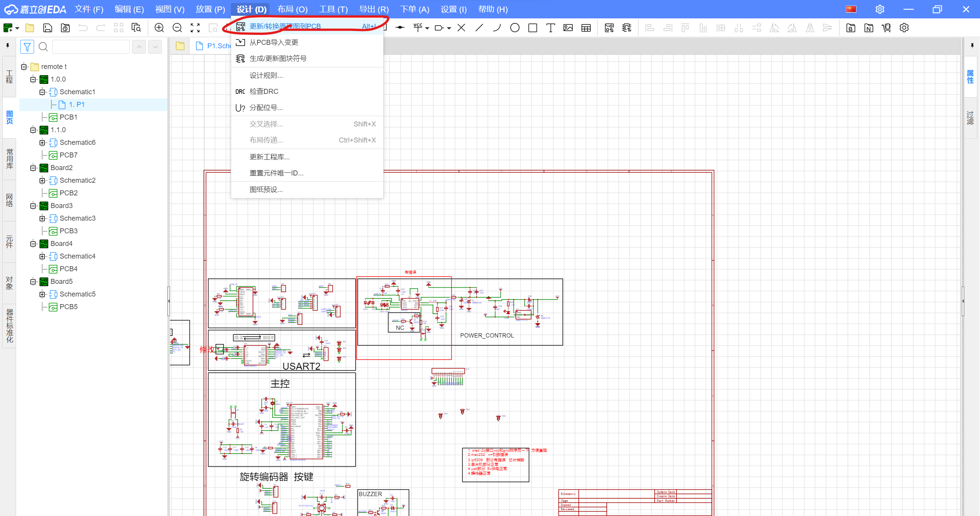Image resolution: width=980 pixels, height=516 pixels.
Task: Open the 过滤 panel tab
Action: pyautogui.click(x=970, y=118)
